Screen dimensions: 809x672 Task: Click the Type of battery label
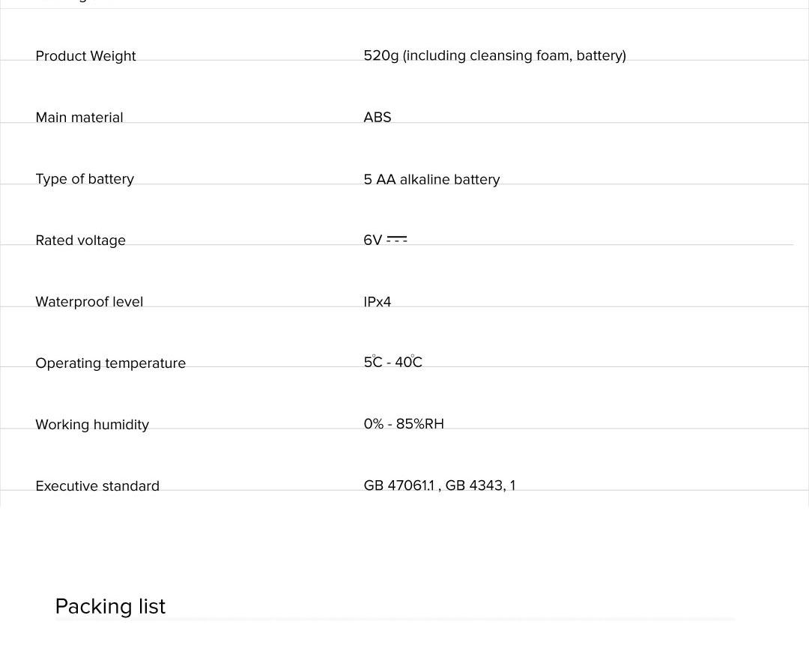(85, 179)
